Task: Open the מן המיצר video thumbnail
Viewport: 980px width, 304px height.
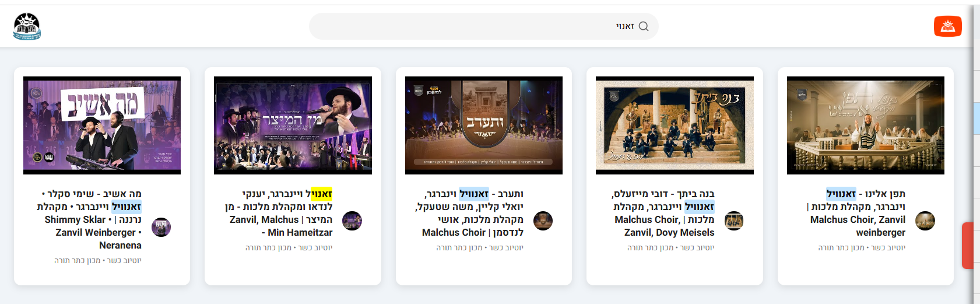Action: [x=293, y=125]
